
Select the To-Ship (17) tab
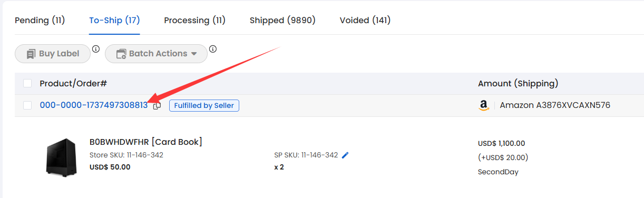click(114, 21)
